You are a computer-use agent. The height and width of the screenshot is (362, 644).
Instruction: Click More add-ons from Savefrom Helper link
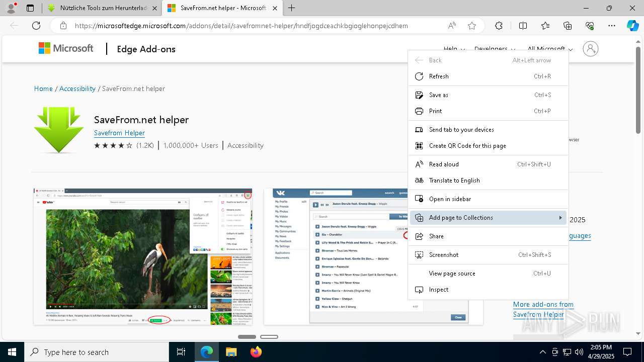(543, 309)
